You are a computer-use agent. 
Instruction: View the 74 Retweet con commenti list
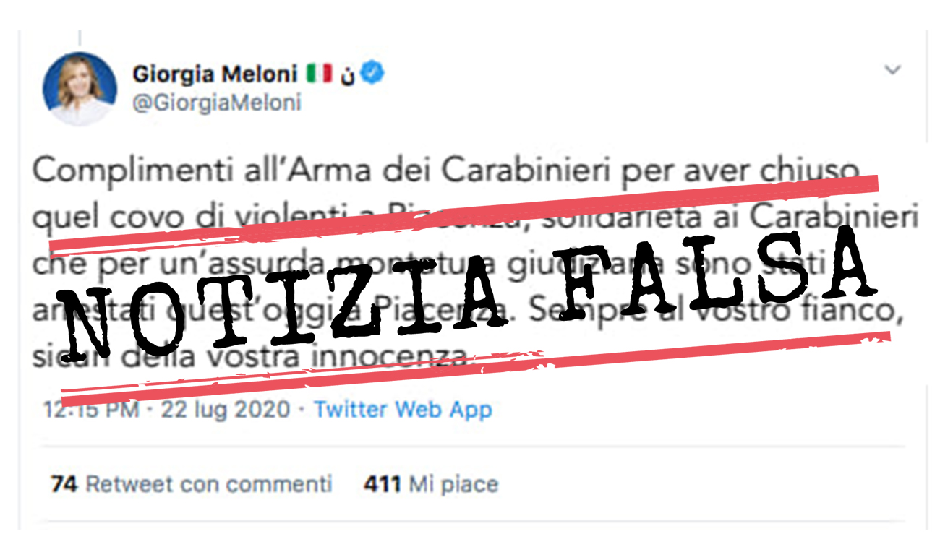(192, 483)
